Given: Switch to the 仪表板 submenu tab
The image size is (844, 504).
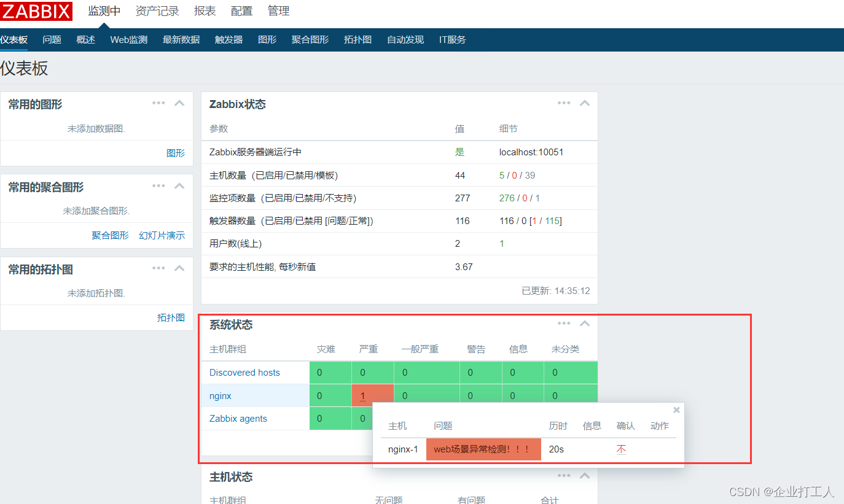Looking at the screenshot, I should [x=14, y=40].
